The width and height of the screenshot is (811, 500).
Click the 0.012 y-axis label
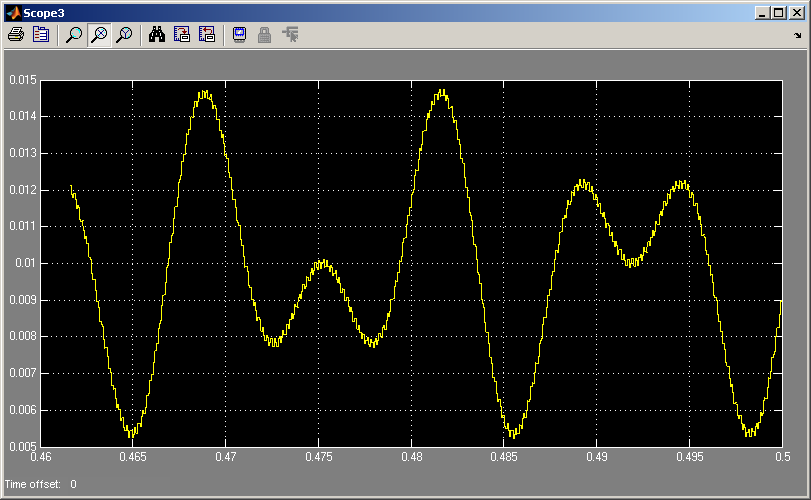click(23, 190)
